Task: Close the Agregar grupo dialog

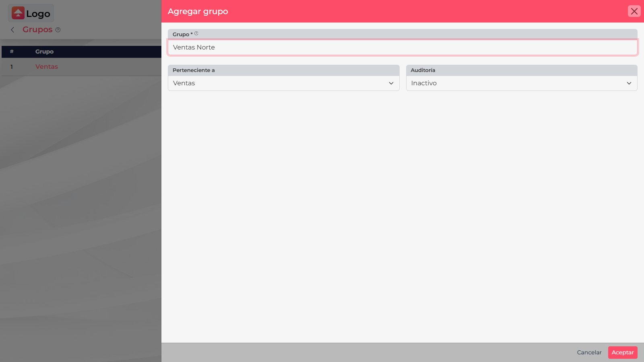Action: click(634, 11)
